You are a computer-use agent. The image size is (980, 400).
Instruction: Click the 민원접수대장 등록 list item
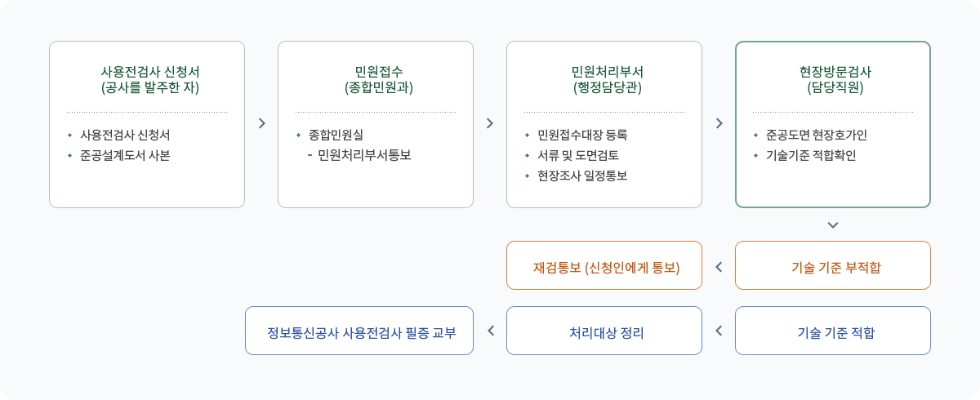tap(582, 135)
